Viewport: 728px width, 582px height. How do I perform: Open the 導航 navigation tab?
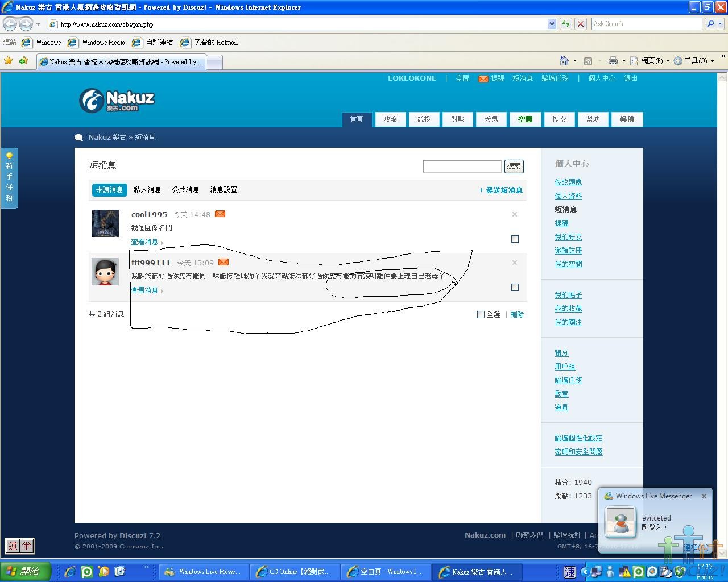click(x=627, y=119)
